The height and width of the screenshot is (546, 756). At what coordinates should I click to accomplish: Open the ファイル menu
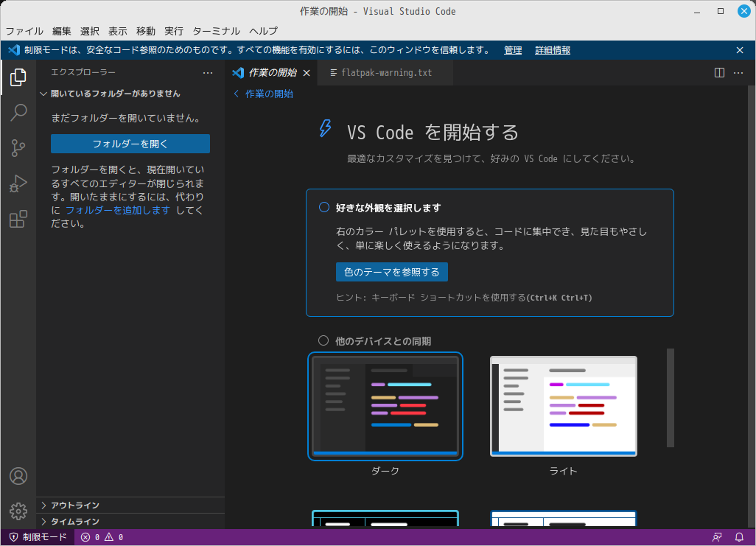click(24, 32)
